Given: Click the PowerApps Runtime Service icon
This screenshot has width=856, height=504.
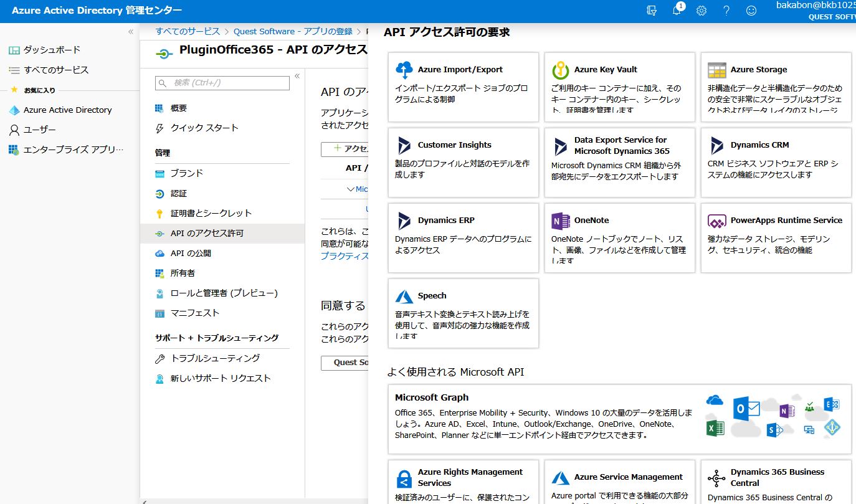Looking at the screenshot, I should click(717, 221).
